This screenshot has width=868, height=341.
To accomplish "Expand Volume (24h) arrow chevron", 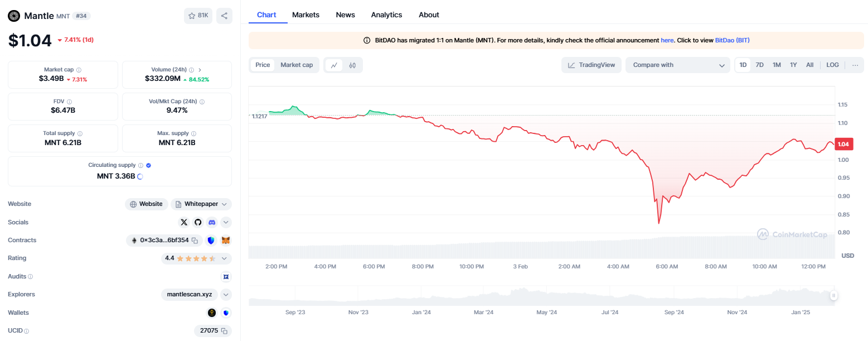I will (200, 70).
